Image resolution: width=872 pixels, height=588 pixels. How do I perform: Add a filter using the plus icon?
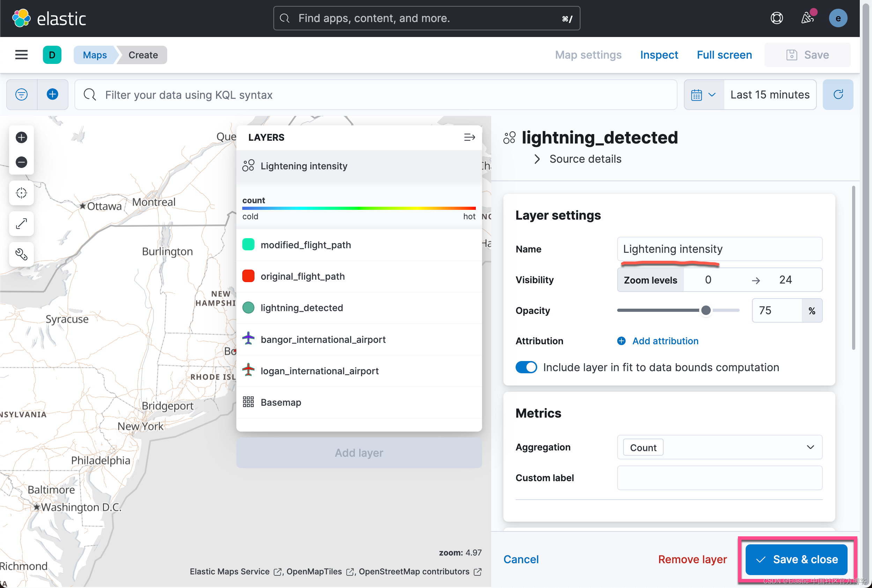click(52, 95)
